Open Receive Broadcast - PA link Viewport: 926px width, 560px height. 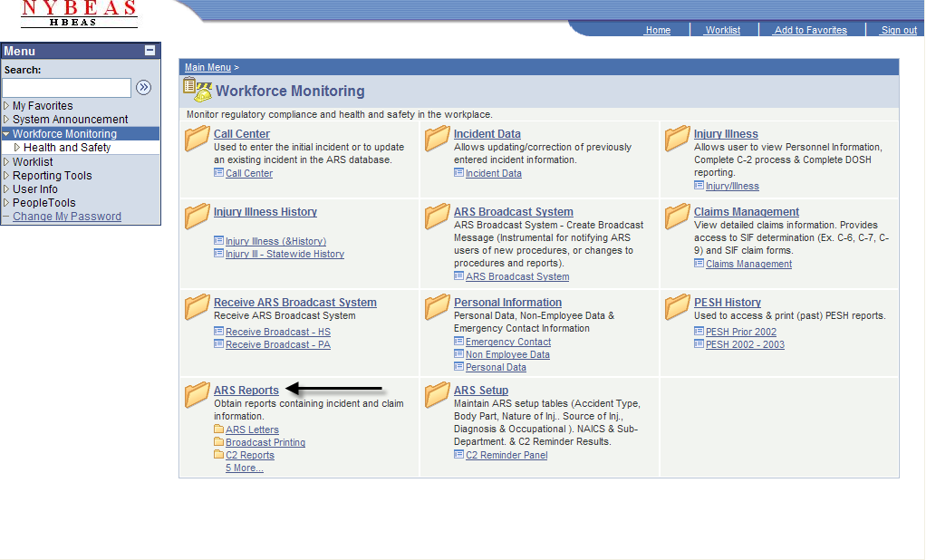point(278,344)
